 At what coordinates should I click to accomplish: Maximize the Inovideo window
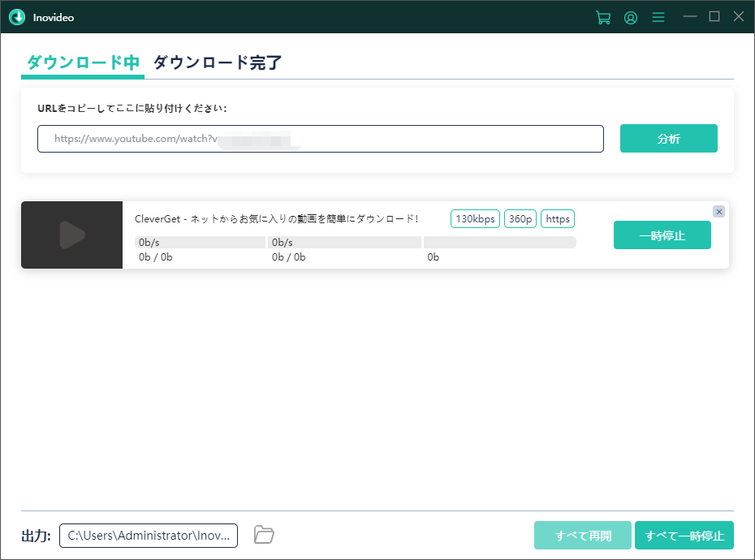click(x=714, y=16)
